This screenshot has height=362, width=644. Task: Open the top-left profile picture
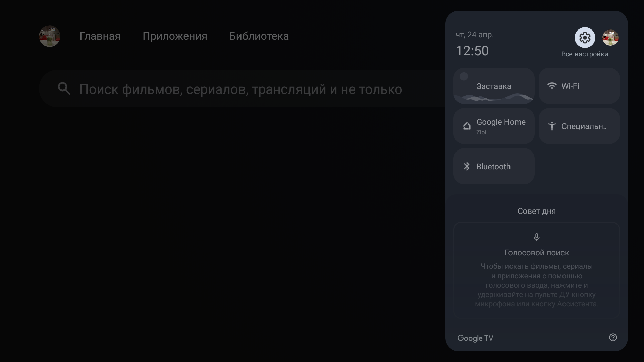coord(50,36)
